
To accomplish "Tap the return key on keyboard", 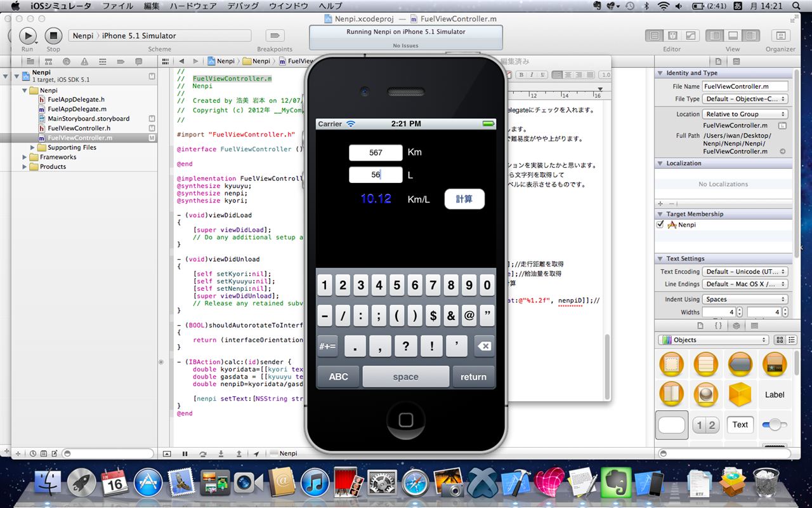I will [473, 377].
